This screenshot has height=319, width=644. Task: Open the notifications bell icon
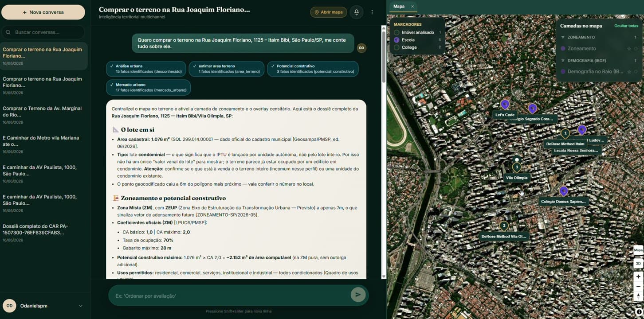tap(357, 12)
